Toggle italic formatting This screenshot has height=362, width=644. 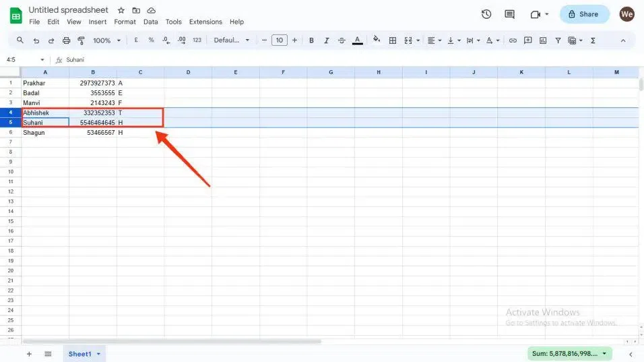tap(327, 40)
